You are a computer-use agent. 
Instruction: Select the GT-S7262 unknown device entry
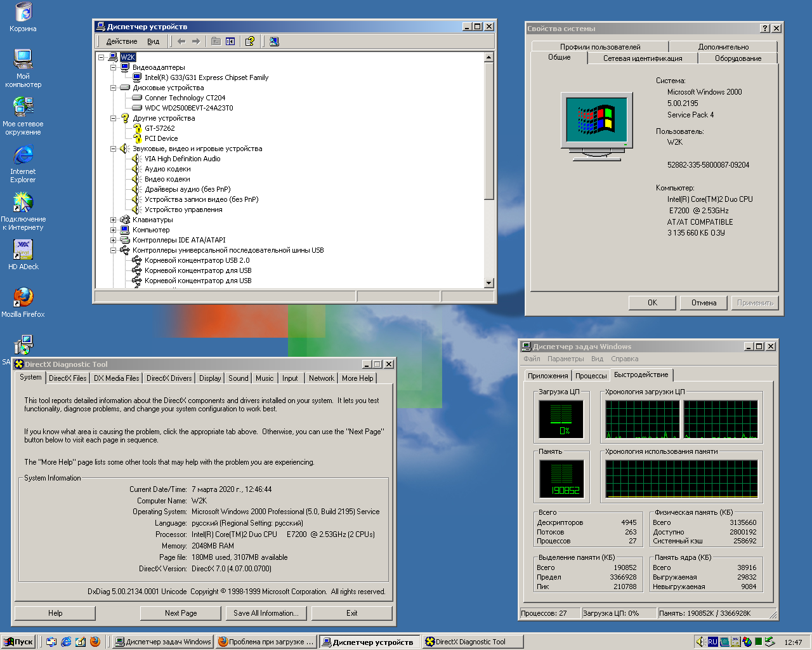[x=159, y=128]
